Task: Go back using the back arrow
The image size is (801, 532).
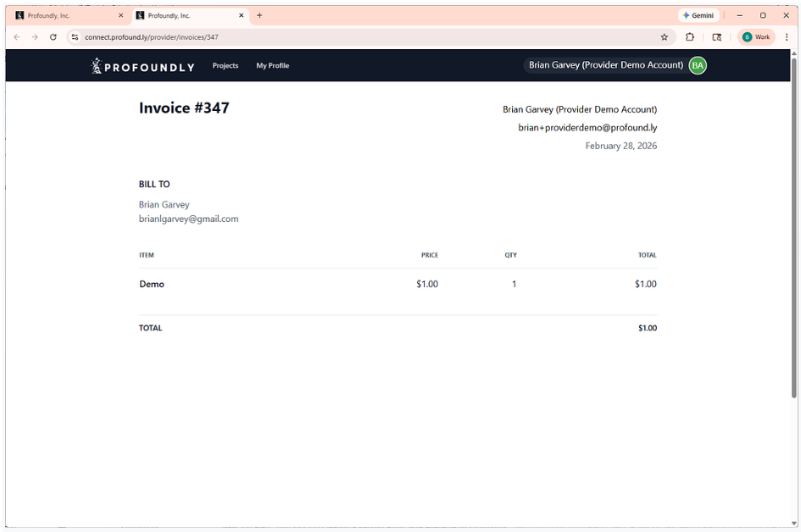Action: click(x=16, y=37)
